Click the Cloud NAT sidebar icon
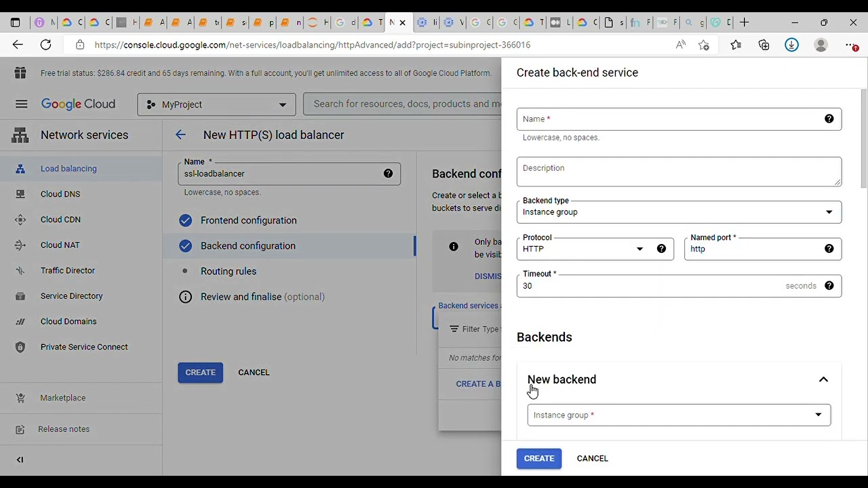 coord(20,245)
